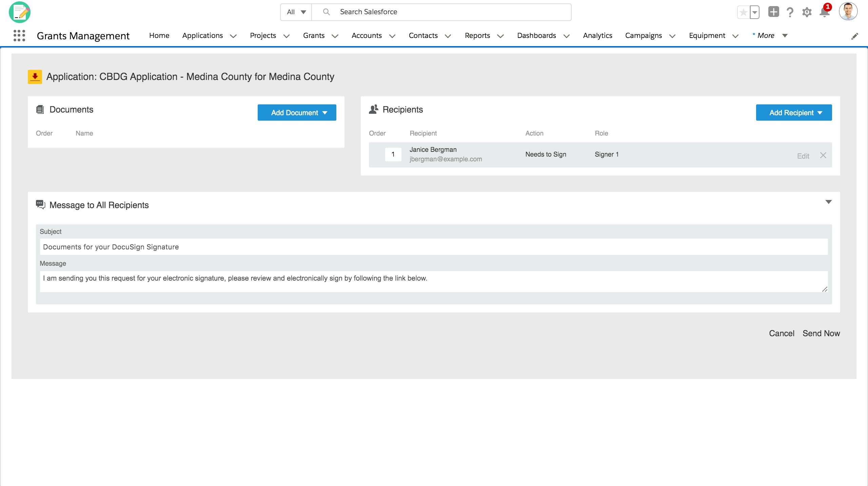Open the user profile avatar
This screenshot has width=868, height=486.
click(848, 12)
